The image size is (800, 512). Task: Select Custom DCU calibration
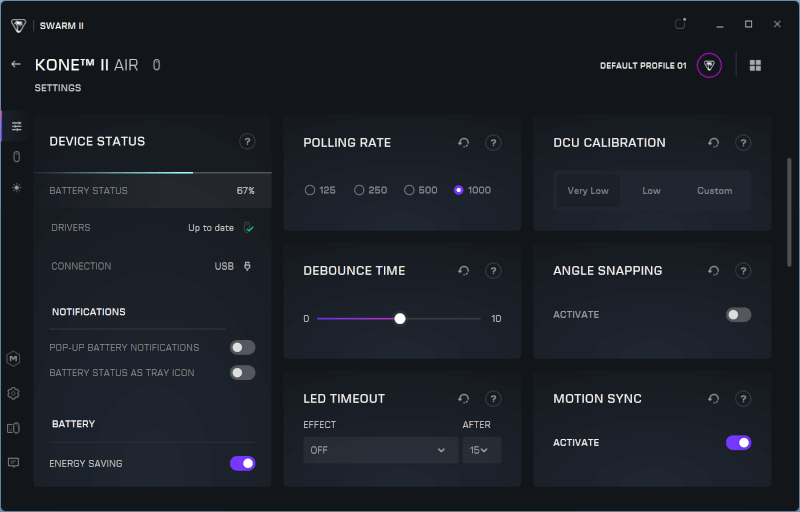714,191
